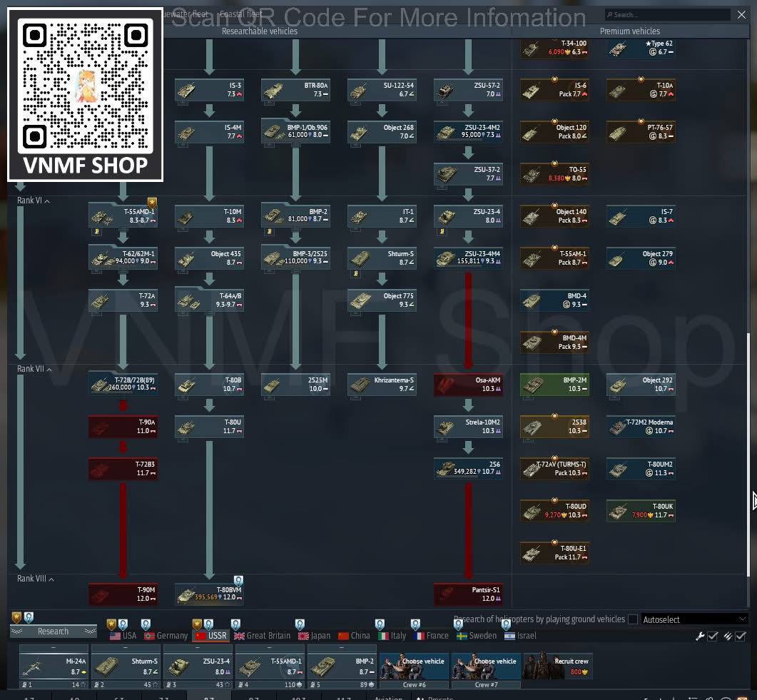Expand the bar above BMP-2 crew slot
Screen dimensions: 757x700
coord(342,647)
